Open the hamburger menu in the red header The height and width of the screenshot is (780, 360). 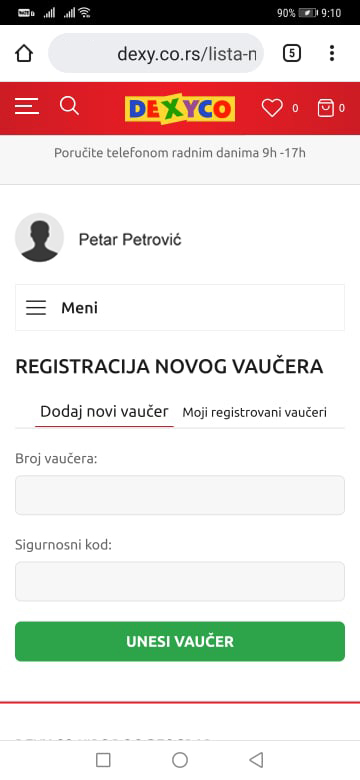(27, 106)
